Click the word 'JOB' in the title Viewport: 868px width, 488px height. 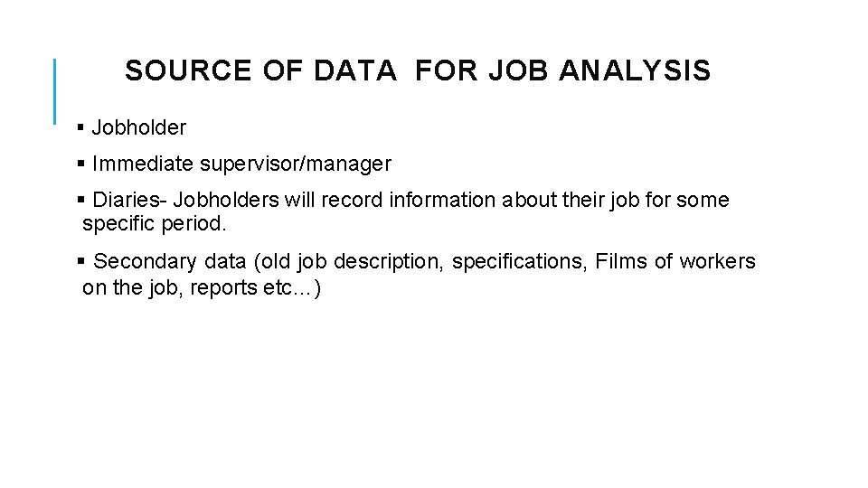coord(518,70)
